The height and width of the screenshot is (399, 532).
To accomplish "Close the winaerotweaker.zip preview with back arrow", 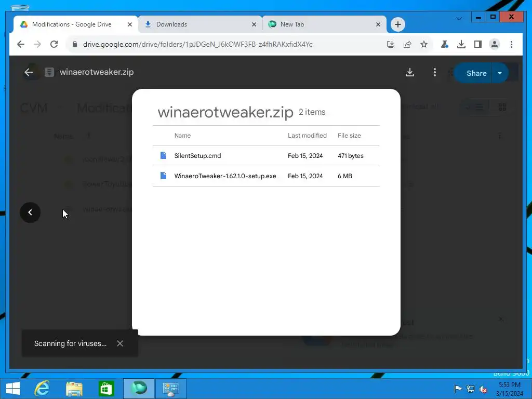I will point(29,72).
